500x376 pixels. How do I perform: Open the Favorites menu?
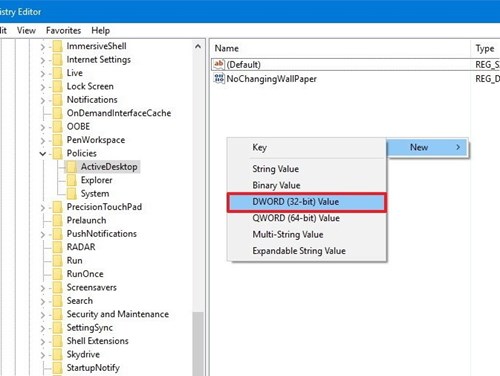[63, 31]
